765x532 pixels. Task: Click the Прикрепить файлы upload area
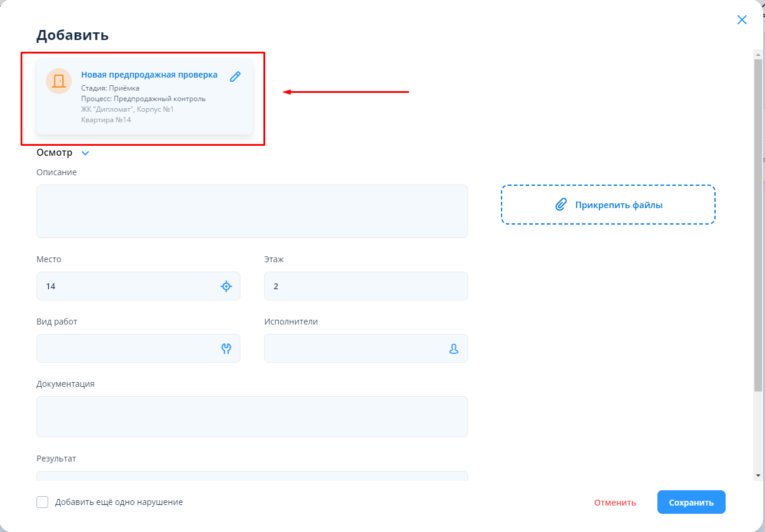[608, 205]
